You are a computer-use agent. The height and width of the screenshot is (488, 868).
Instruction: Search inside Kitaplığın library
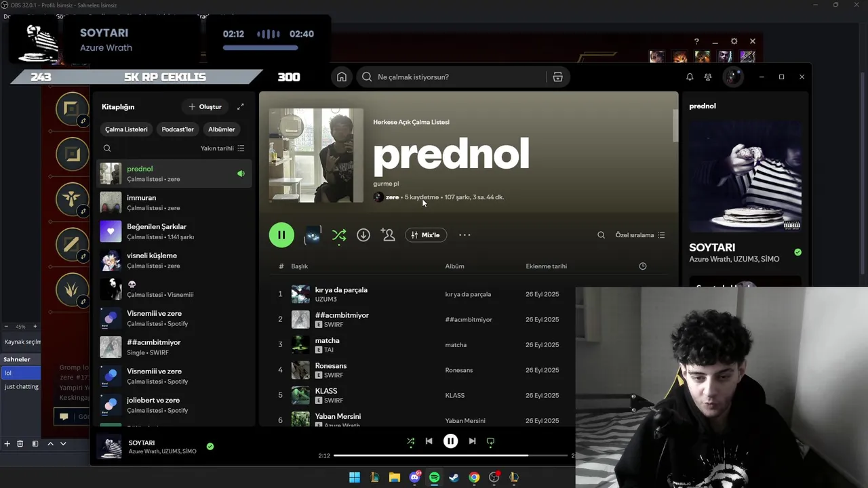pyautogui.click(x=107, y=148)
